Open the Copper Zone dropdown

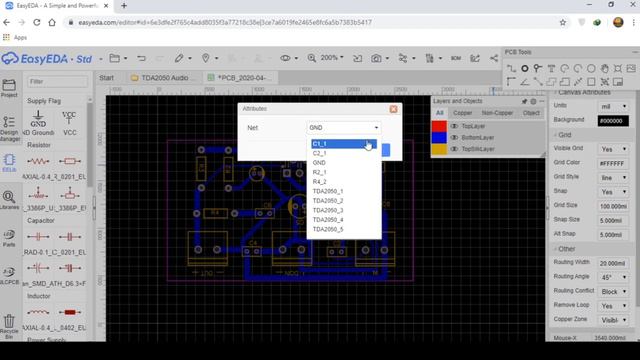613,320
